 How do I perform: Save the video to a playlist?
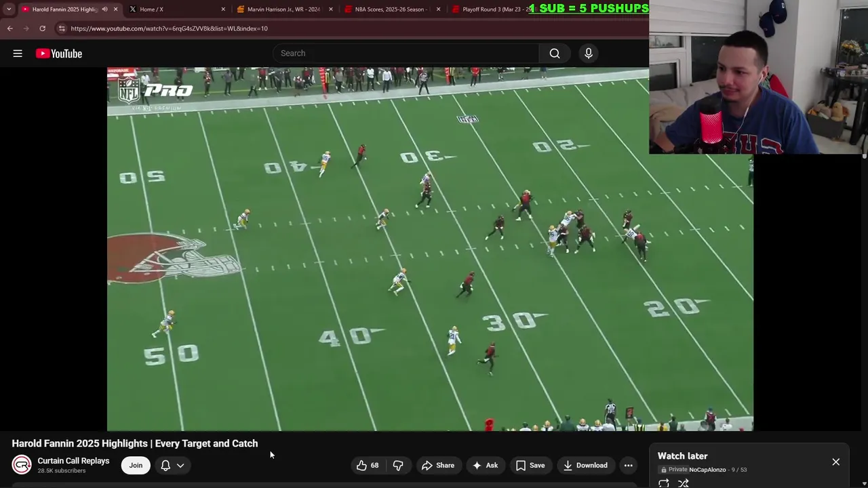coord(530,465)
